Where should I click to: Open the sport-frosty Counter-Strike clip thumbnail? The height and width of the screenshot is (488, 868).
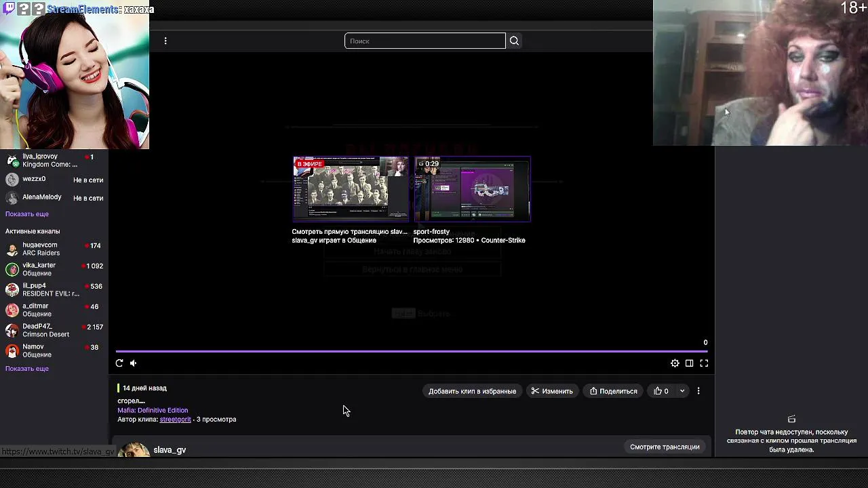(x=473, y=189)
